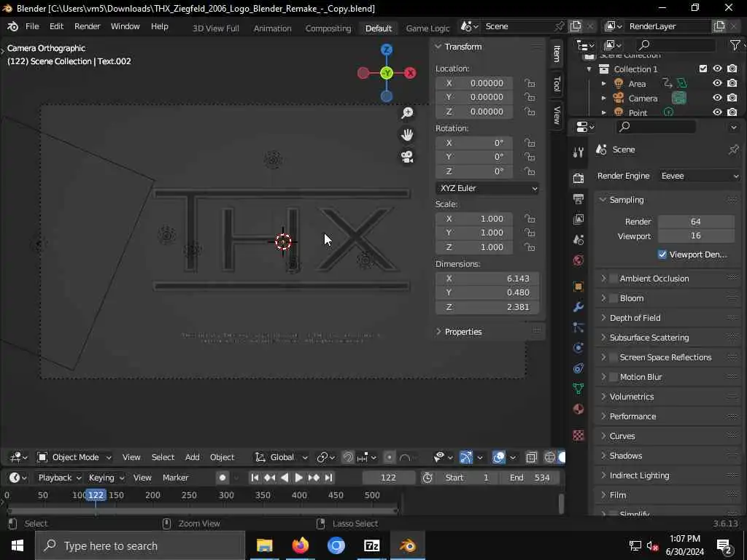The image size is (747, 560).
Task: Click the new scene icon in header
Action: 576,26
